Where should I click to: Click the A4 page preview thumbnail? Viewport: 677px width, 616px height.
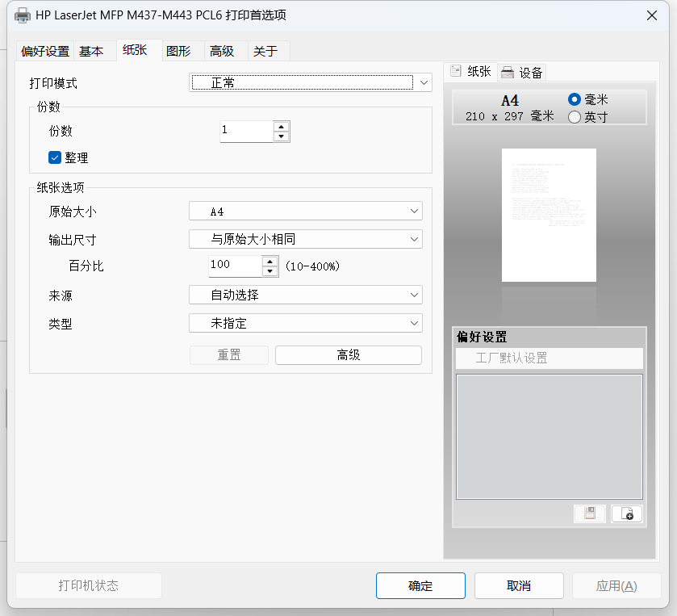point(549,216)
